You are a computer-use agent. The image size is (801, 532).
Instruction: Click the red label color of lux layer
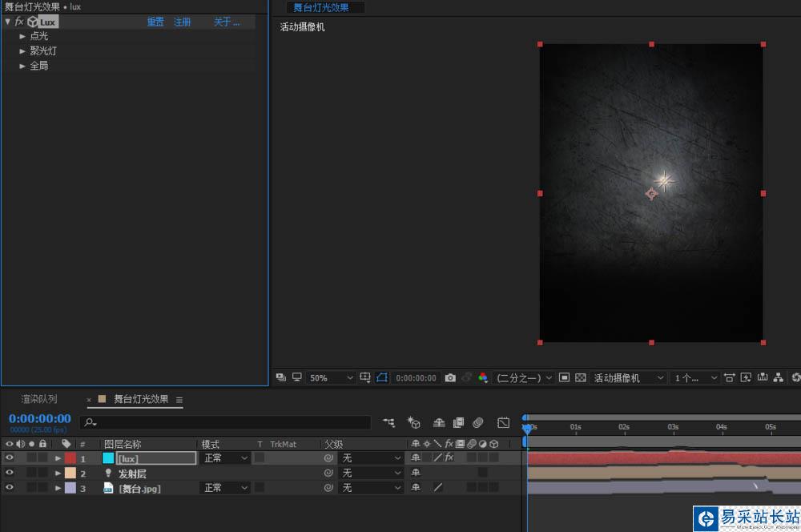point(70,458)
